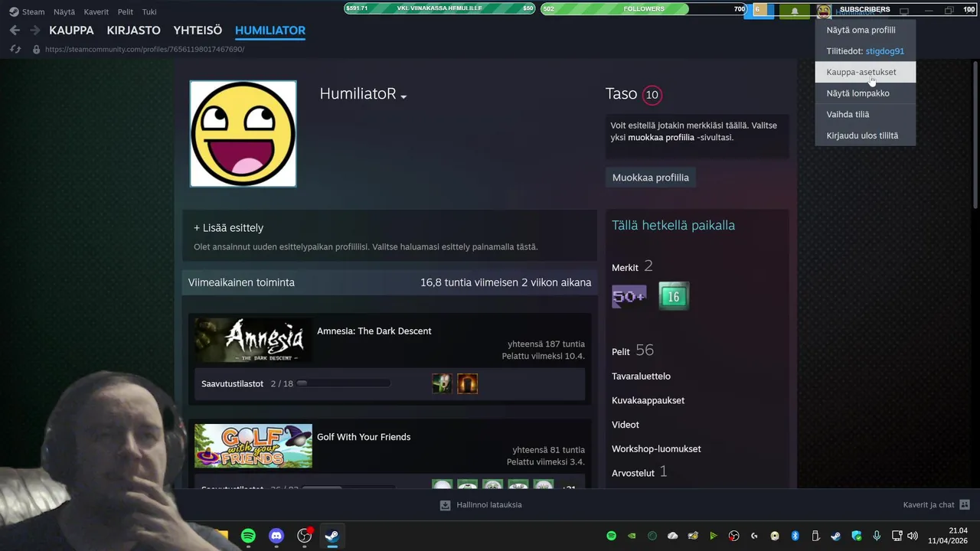Select Vaihda tiliä menu entry

tap(865, 114)
